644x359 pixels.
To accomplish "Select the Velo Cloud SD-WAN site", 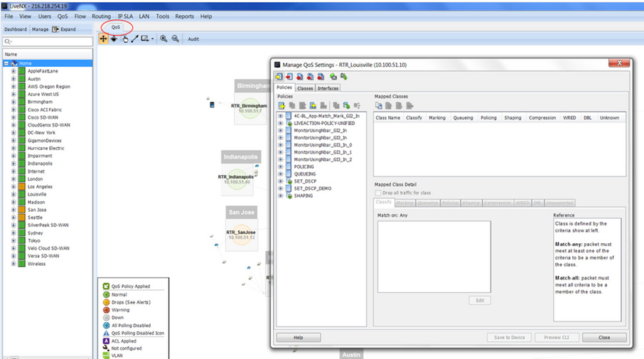I will click(48, 248).
